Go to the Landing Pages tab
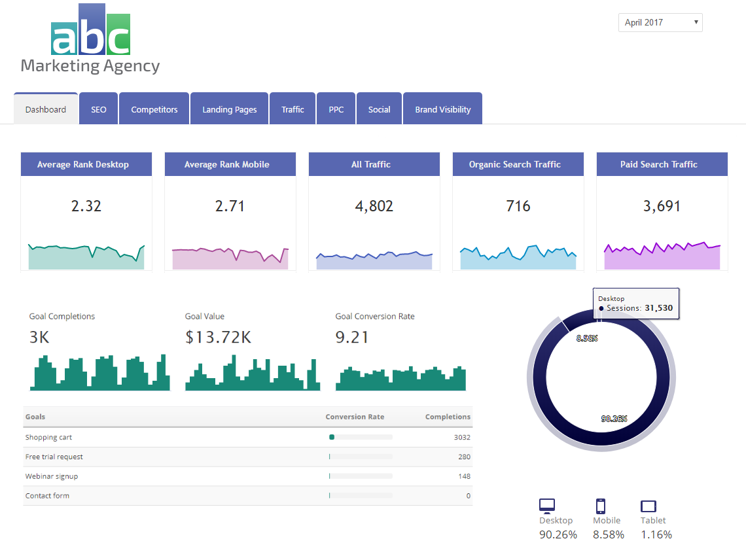Viewport: 746px width, 560px height. pos(229,109)
